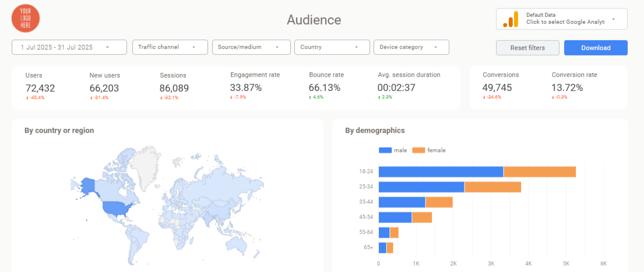The image size is (644, 272).
Task: Click the session duration change 2.3%
Action: coord(385,97)
